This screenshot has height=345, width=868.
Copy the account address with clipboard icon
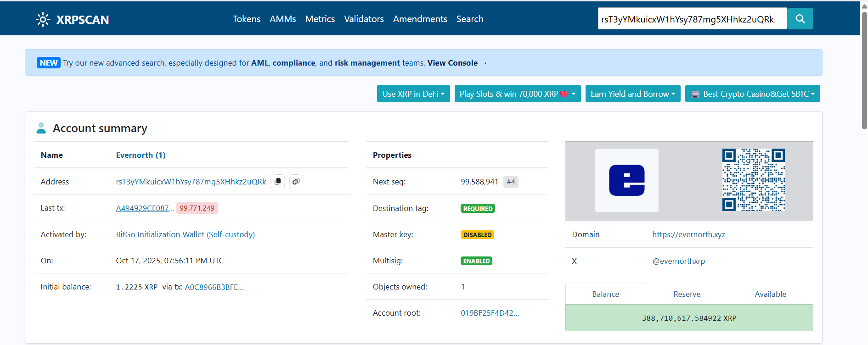(x=278, y=182)
